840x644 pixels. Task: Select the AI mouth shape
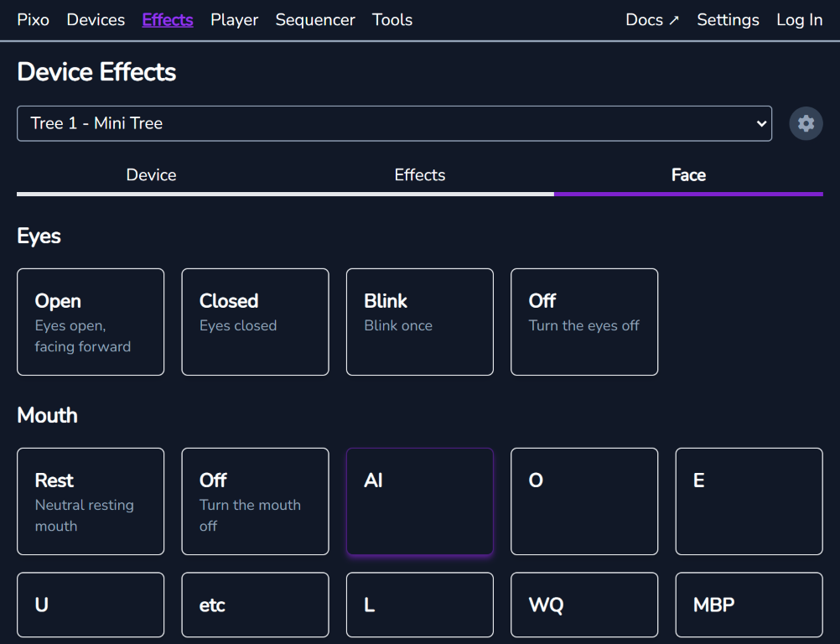point(419,501)
